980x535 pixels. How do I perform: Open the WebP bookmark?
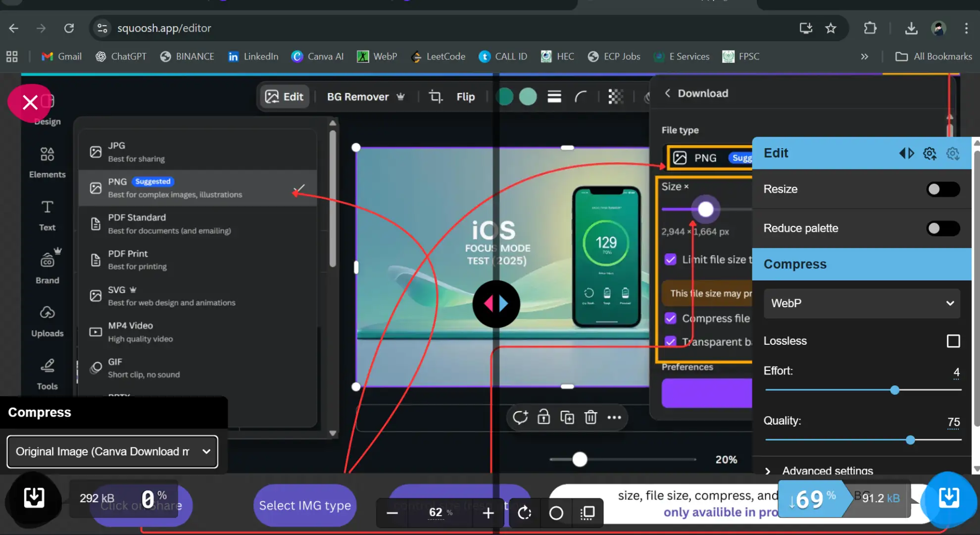pos(377,56)
